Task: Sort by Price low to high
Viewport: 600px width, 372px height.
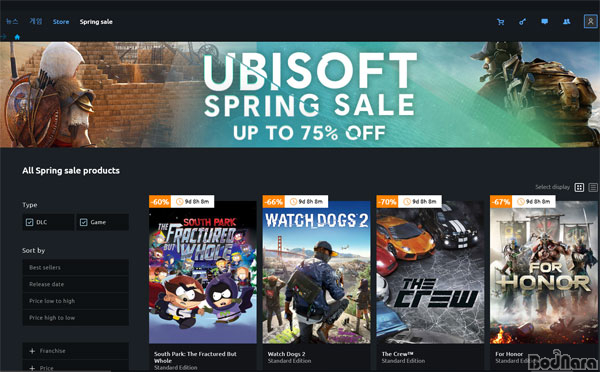Action: [x=75, y=301]
